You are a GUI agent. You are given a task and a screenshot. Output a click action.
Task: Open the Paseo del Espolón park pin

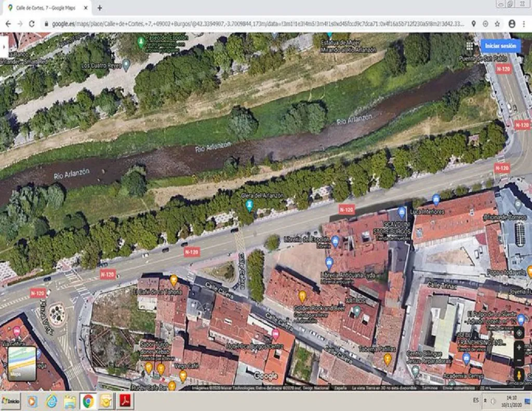(x=141, y=43)
